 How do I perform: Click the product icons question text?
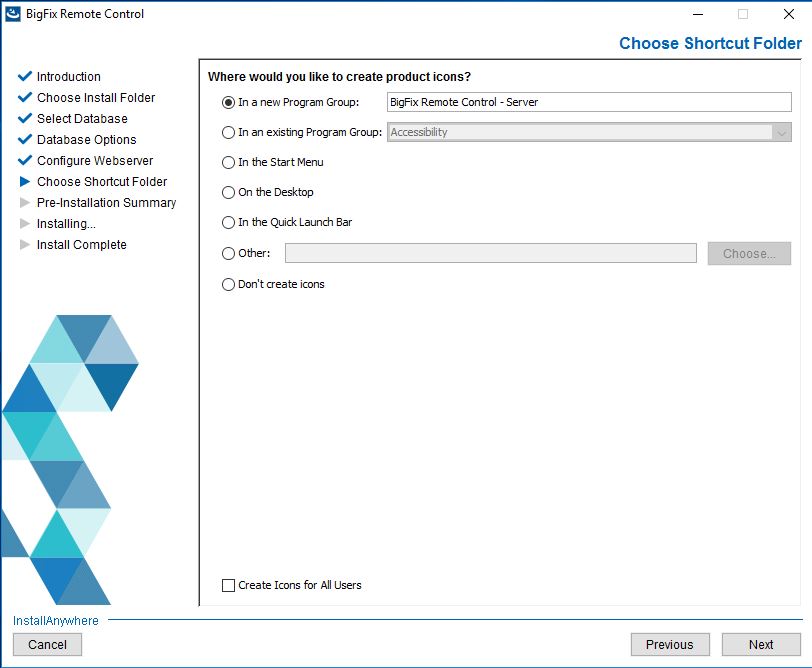[x=340, y=77]
